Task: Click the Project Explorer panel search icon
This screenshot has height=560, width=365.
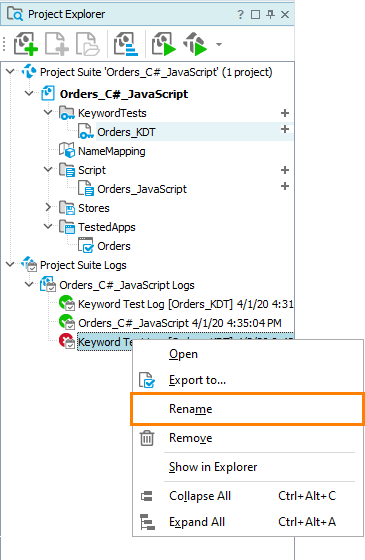Action: (x=15, y=14)
